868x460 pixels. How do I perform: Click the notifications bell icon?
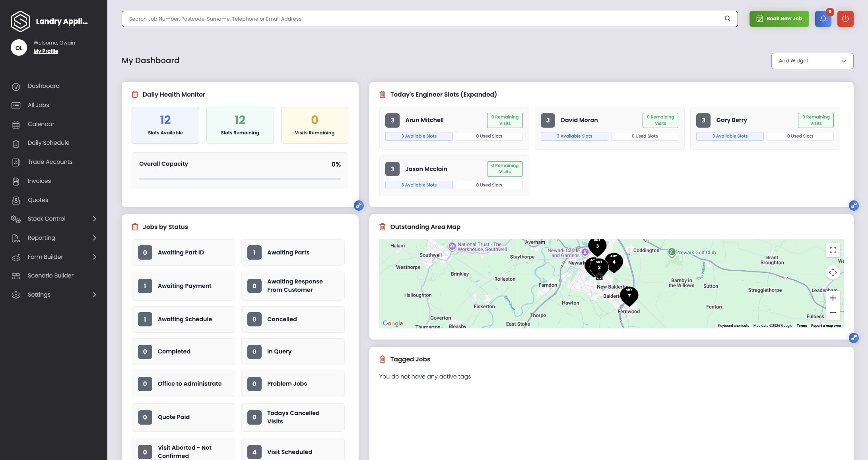(x=823, y=19)
